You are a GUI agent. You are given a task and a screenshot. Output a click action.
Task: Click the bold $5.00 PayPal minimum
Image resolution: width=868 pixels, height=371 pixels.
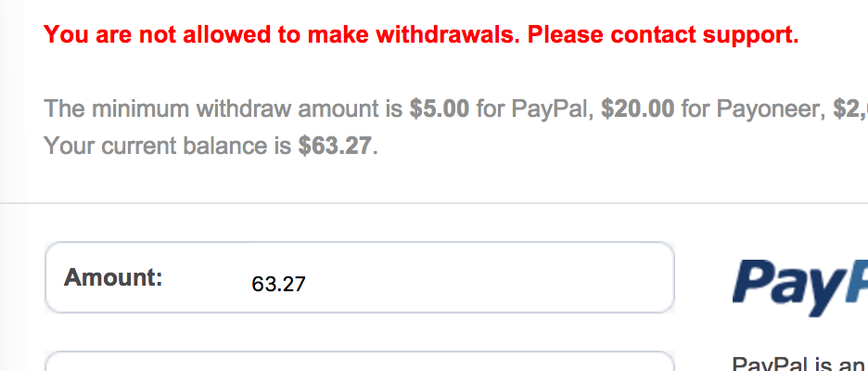coord(440,109)
